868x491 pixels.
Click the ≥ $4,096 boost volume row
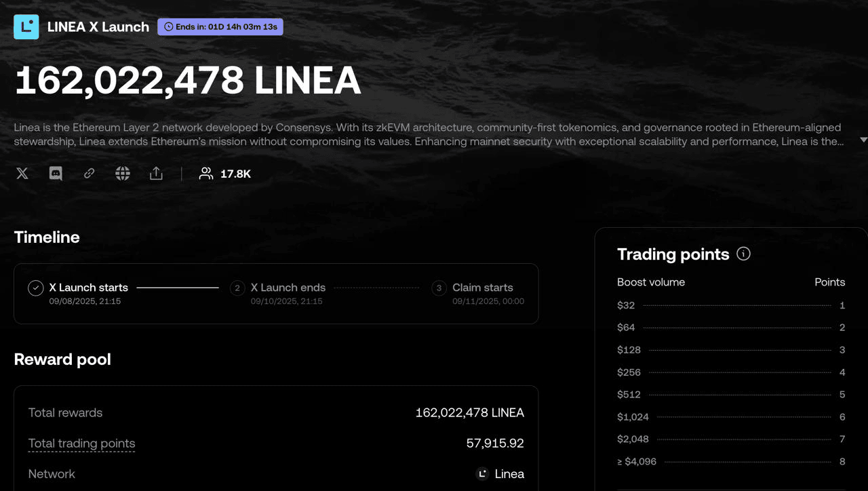(731, 462)
